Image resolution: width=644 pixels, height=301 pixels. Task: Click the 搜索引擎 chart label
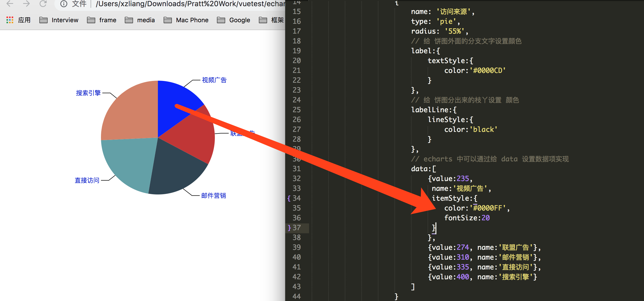(88, 93)
